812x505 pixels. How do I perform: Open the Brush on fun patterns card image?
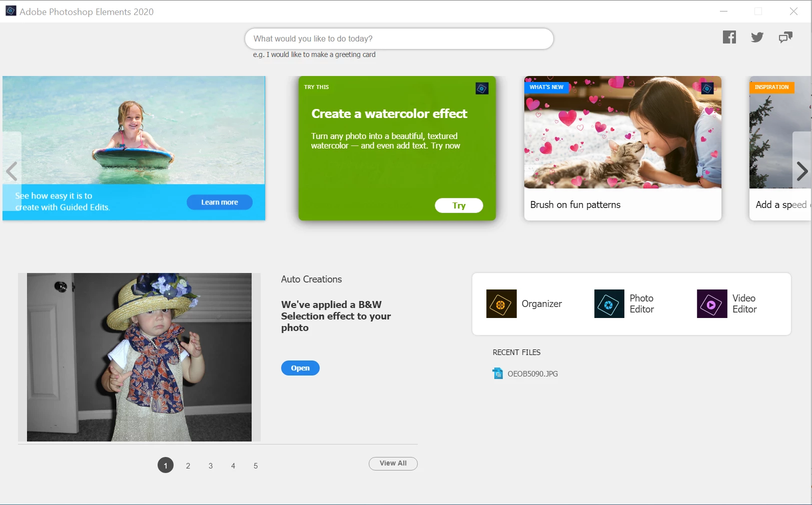623,132
